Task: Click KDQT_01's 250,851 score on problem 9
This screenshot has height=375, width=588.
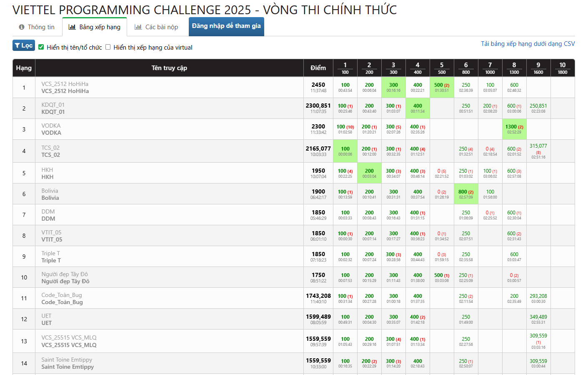Action: click(x=538, y=108)
